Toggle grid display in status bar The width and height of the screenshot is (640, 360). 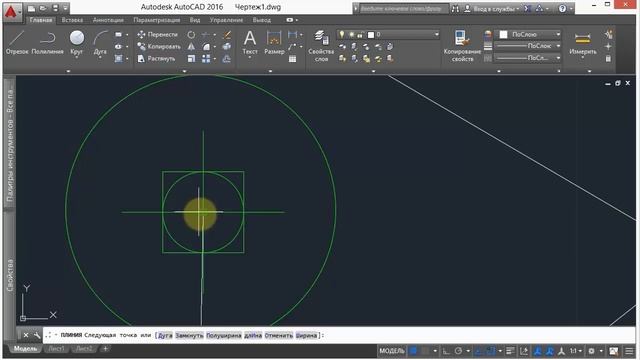click(413, 351)
